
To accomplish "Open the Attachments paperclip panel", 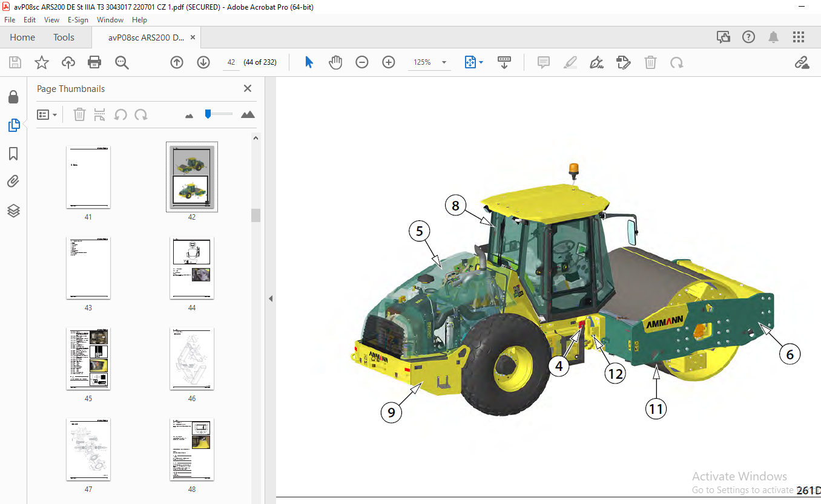I will [x=13, y=182].
